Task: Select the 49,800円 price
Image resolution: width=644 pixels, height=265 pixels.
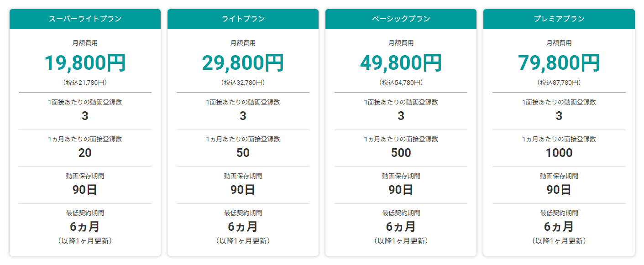Action: (401, 63)
